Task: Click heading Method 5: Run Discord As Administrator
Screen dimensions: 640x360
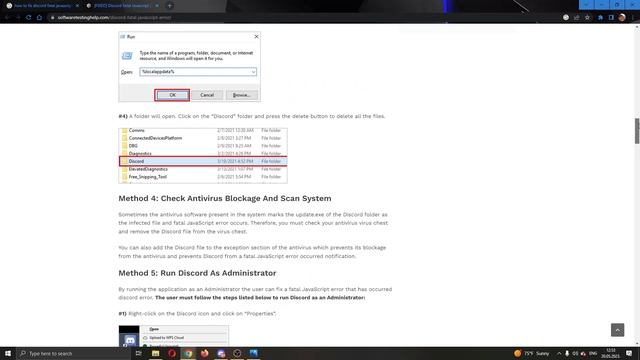Action: point(197,273)
